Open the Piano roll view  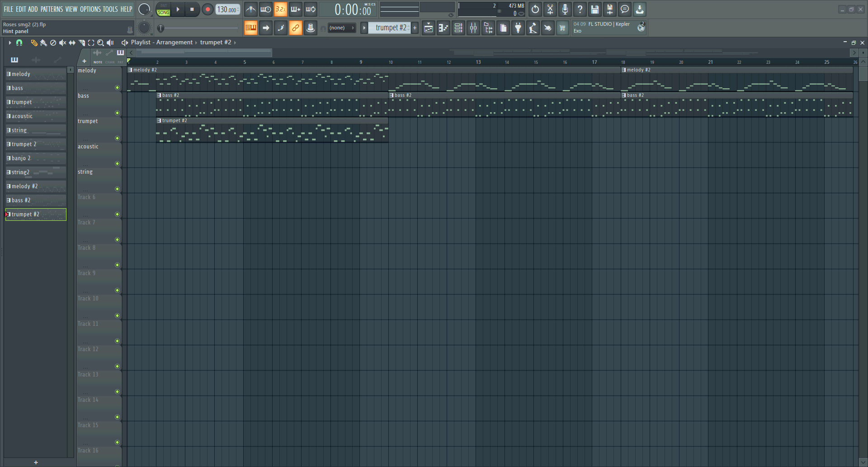point(443,28)
